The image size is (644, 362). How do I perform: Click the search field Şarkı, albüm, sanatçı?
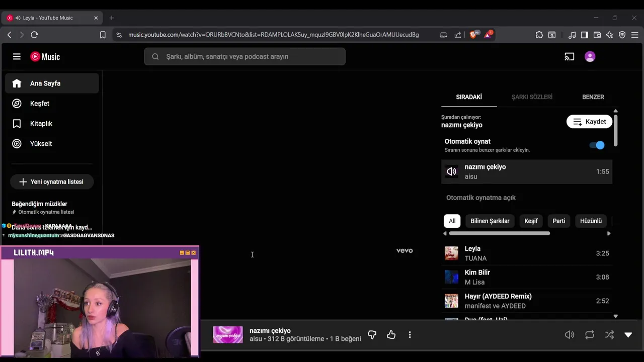(245, 56)
